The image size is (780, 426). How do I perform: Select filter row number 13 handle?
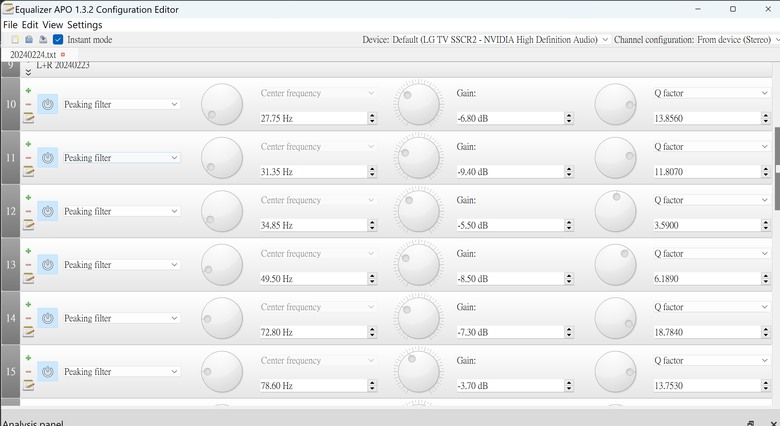coord(10,264)
